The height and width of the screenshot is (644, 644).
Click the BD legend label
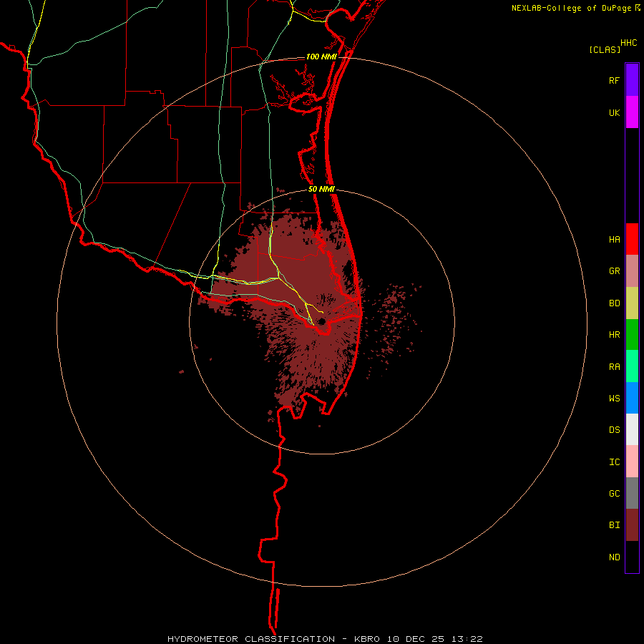click(x=614, y=303)
